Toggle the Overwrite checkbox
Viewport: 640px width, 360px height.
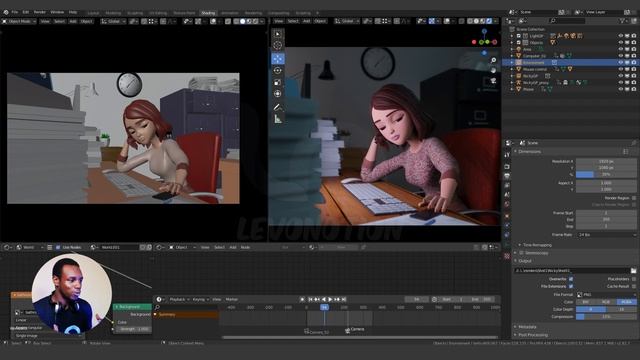(x=571, y=279)
